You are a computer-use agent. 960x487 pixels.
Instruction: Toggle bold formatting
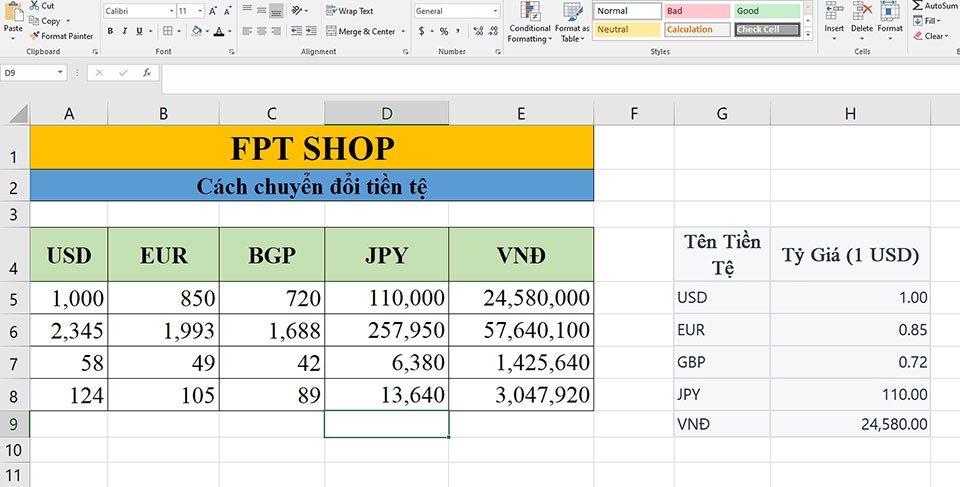pyautogui.click(x=110, y=31)
